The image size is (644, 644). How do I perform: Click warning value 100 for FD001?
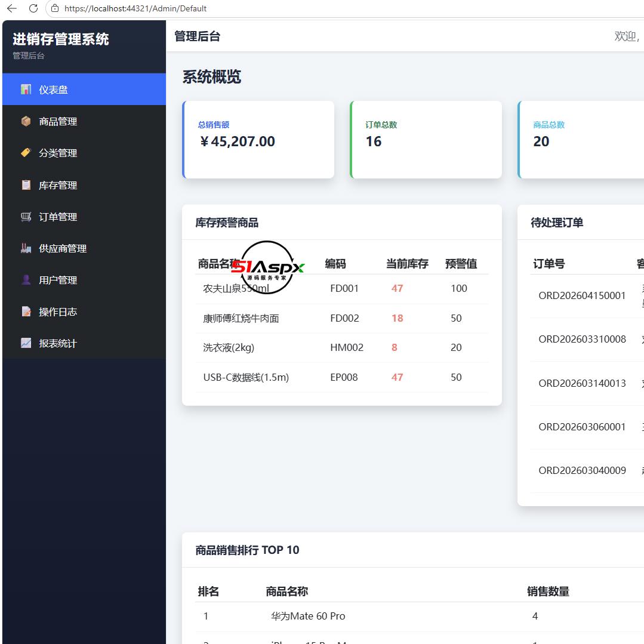coord(459,288)
